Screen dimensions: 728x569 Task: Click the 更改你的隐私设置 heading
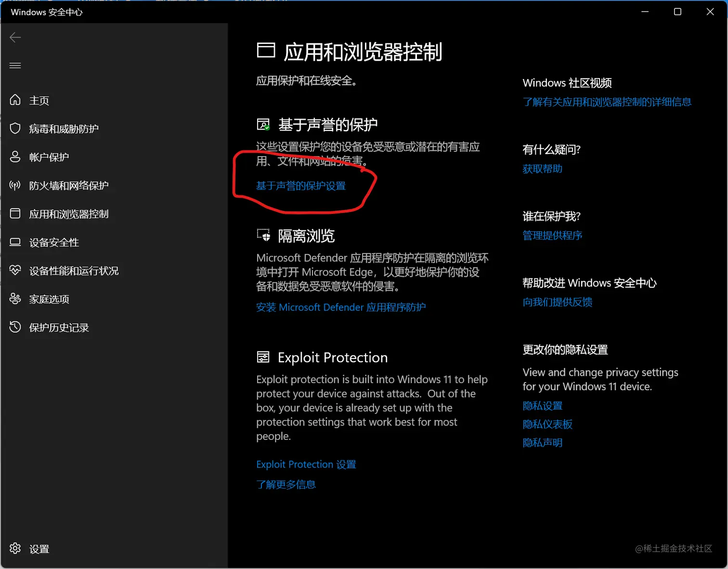565,349
